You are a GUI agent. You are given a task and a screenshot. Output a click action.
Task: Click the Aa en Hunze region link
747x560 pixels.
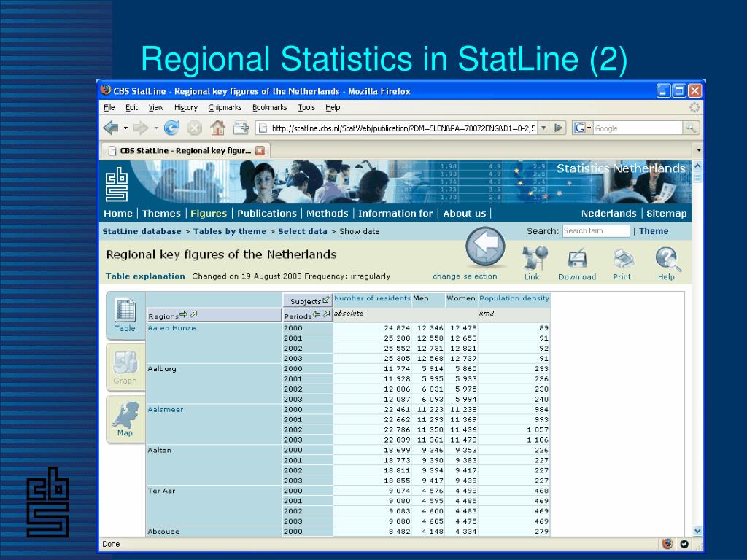[x=171, y=328]
